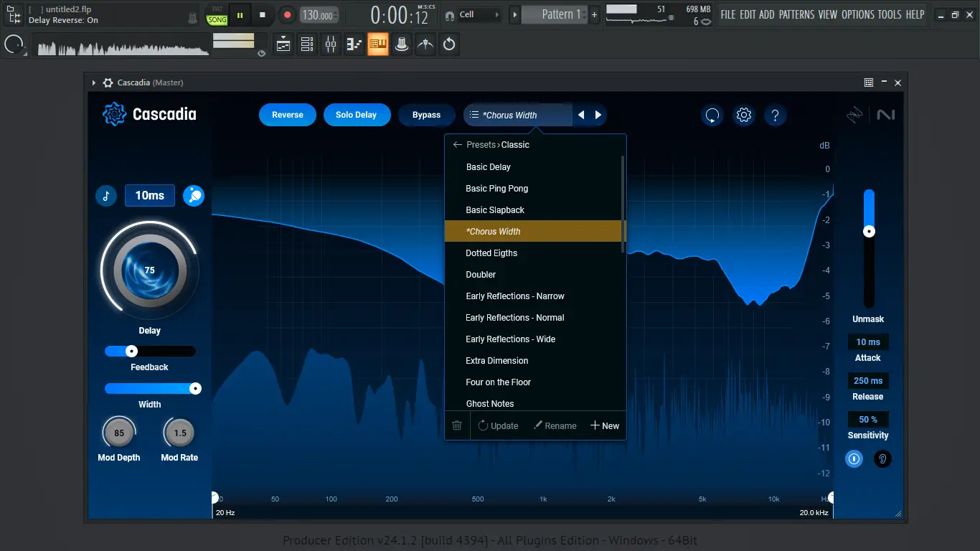Click the Native Instruments logo icon

click(886, 115)
